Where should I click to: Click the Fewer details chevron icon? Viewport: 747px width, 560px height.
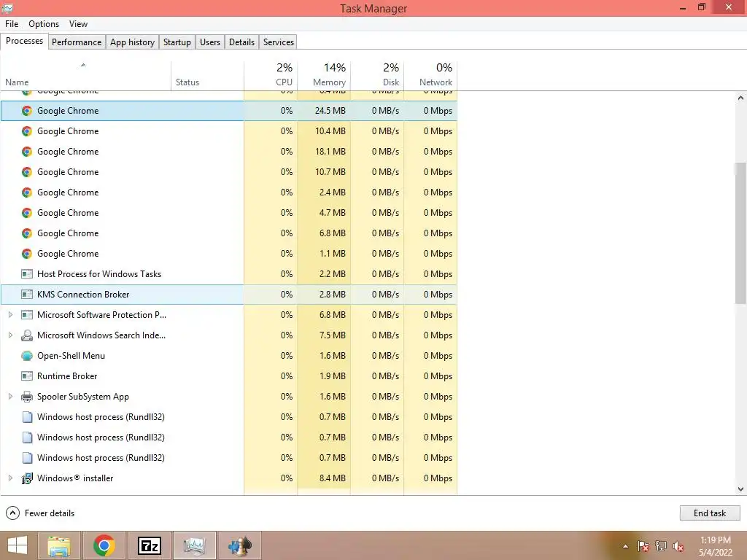[x=13, y=513]
